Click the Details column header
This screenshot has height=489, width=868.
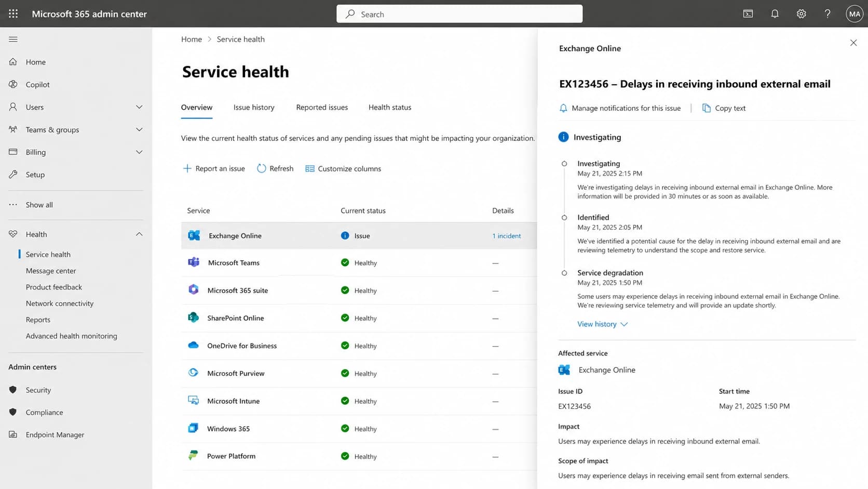click(x=503, y=210)
